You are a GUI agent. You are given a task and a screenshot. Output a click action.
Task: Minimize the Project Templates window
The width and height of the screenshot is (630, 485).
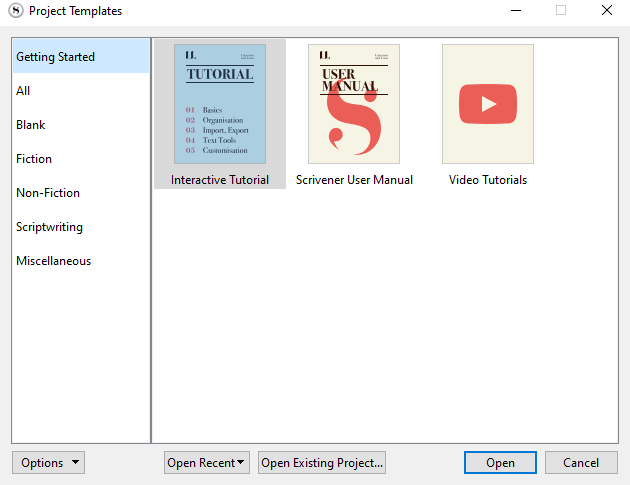[516, 10]
